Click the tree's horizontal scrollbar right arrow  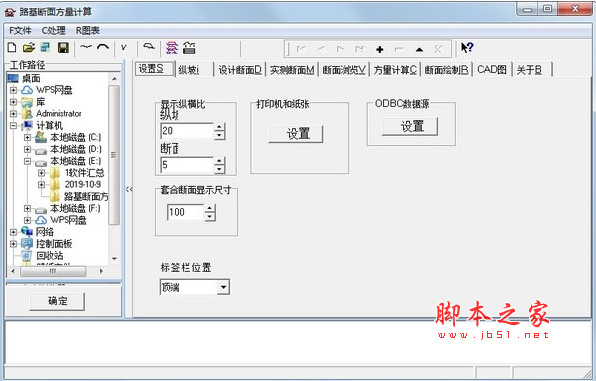[101, 271]
